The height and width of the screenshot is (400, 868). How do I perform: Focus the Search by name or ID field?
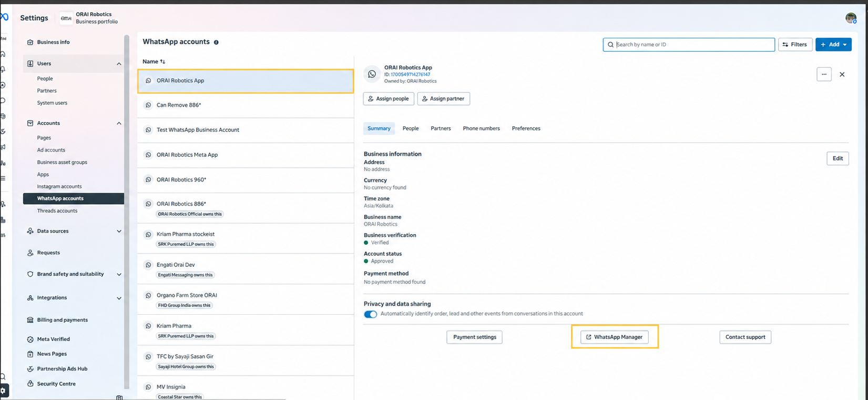click(689, 45)
